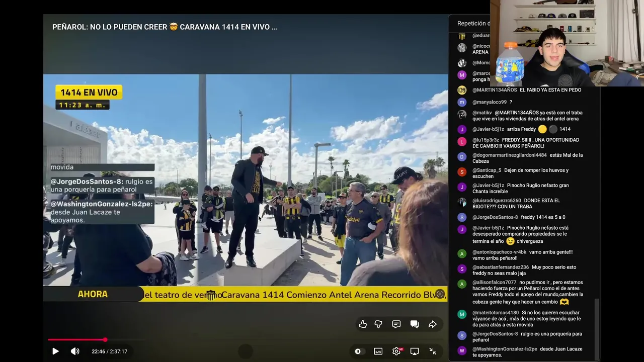Click 'EL FABIO YA ESTA EN PEDO' message
Screen dimensions: 644x362
[550, 90]
